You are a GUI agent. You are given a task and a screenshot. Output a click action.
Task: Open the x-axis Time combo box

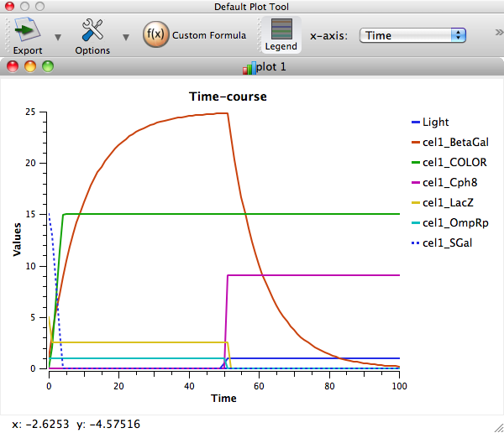tap(412, 35)
